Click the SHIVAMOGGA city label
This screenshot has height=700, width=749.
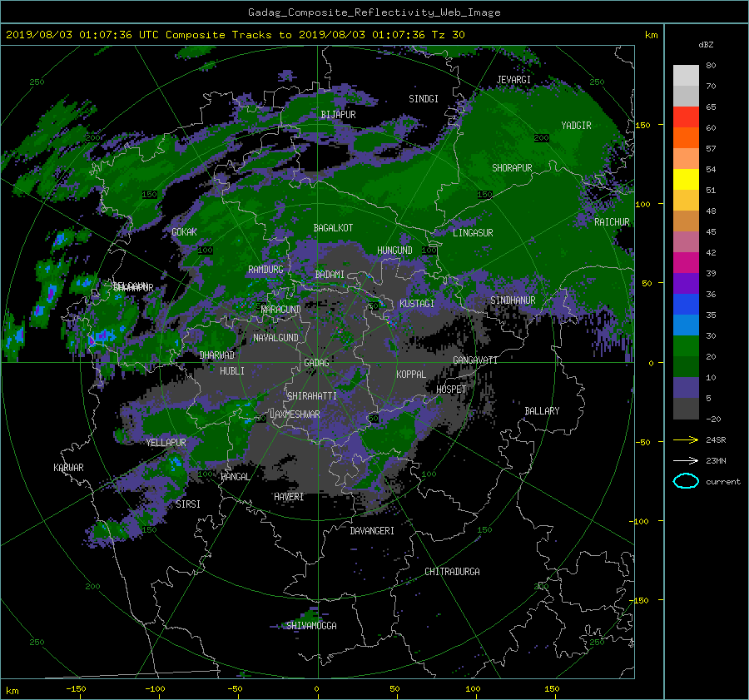311,626
